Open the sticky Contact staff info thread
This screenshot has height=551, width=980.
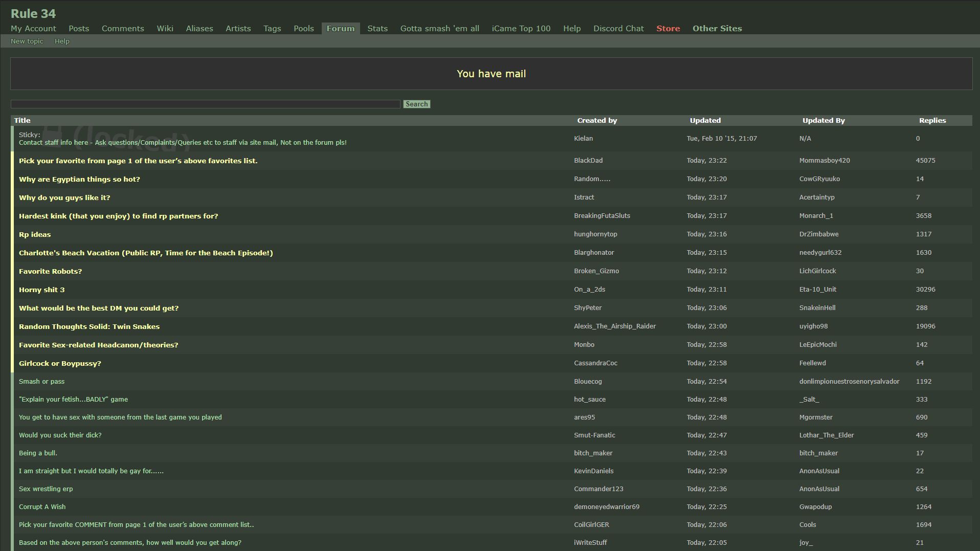coord(183,143)
